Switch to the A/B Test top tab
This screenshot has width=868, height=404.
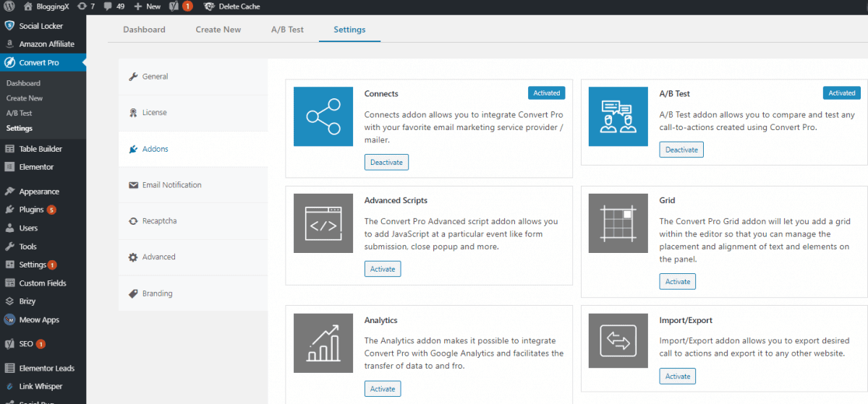coord(287,30)
